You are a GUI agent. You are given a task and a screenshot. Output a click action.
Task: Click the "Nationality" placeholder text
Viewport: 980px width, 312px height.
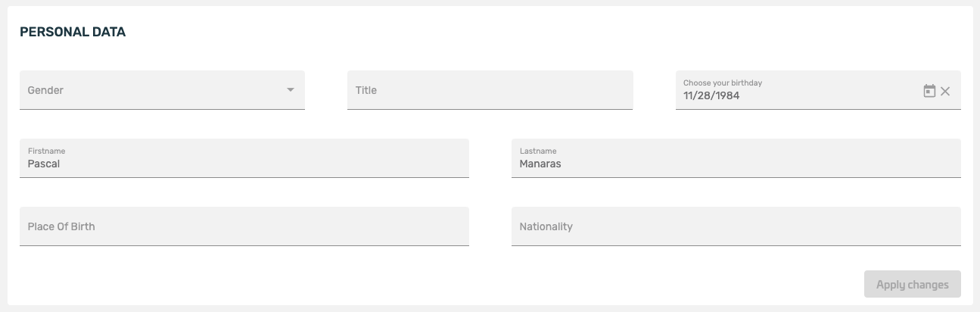click(546, 226)
